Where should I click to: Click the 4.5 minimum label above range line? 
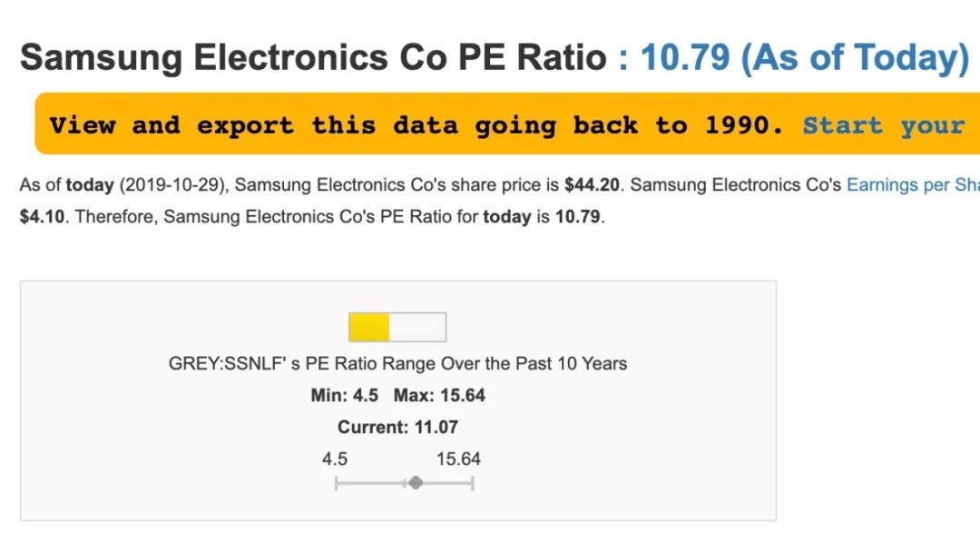click(334, 459)
